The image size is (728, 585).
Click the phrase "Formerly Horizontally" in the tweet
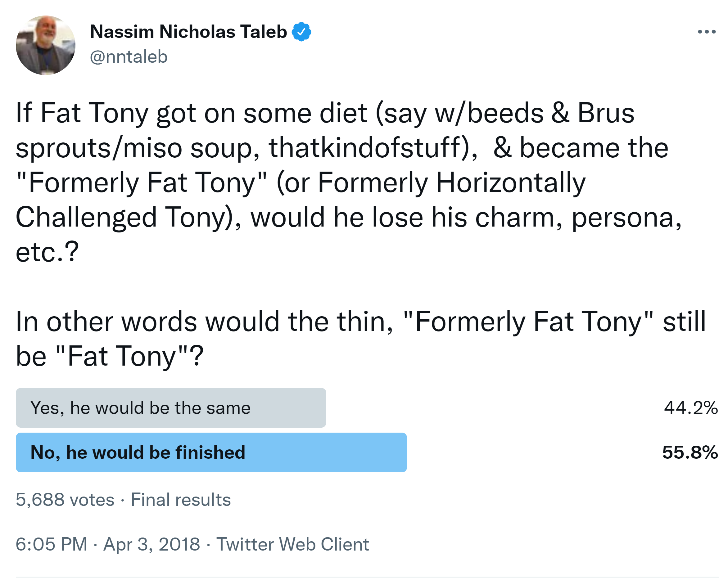coord(451,182)
